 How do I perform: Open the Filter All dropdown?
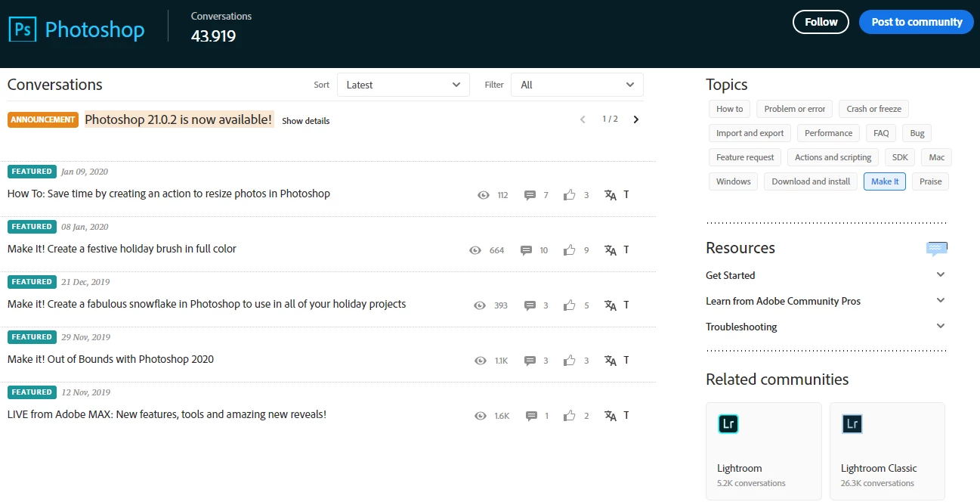577,85
